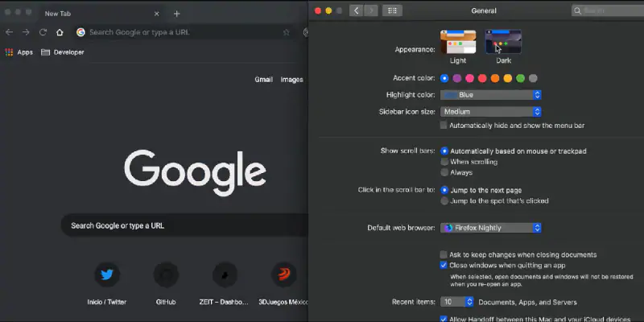Open the Recent items count dropdown
This screenshot has width=644, height=322.
(x=457, y=302)
